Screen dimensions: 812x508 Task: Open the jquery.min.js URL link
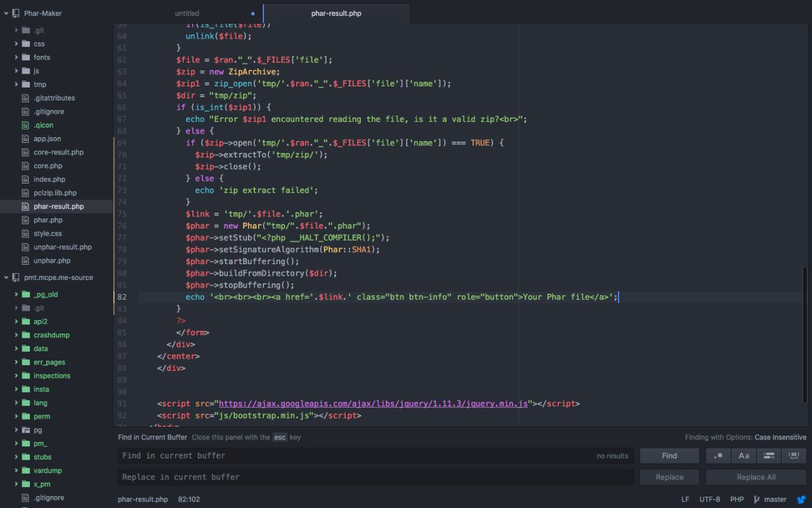pos(373,404)
